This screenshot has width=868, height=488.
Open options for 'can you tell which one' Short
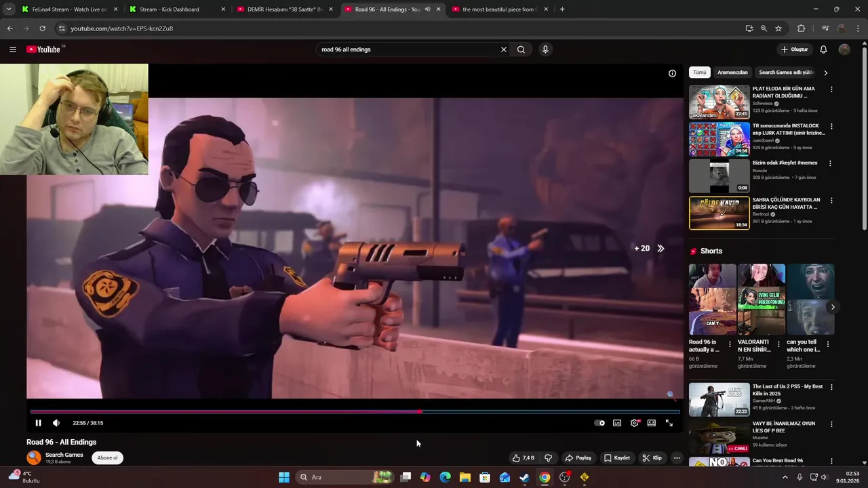click(x=827, y=344)
